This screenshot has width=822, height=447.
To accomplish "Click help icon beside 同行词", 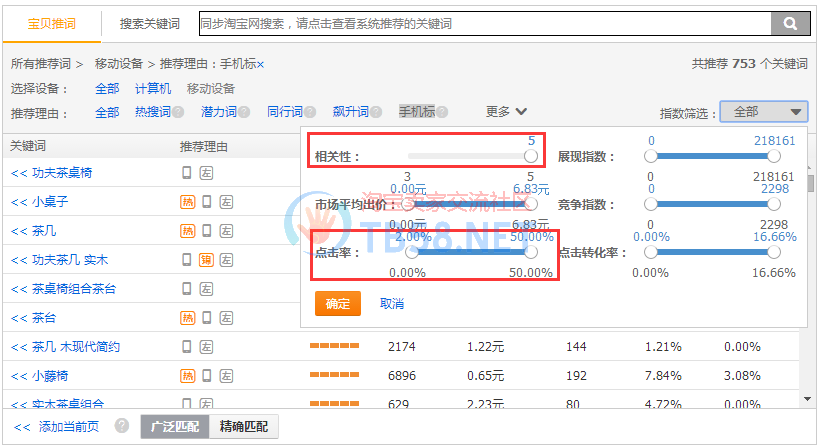I will [310, 112].
